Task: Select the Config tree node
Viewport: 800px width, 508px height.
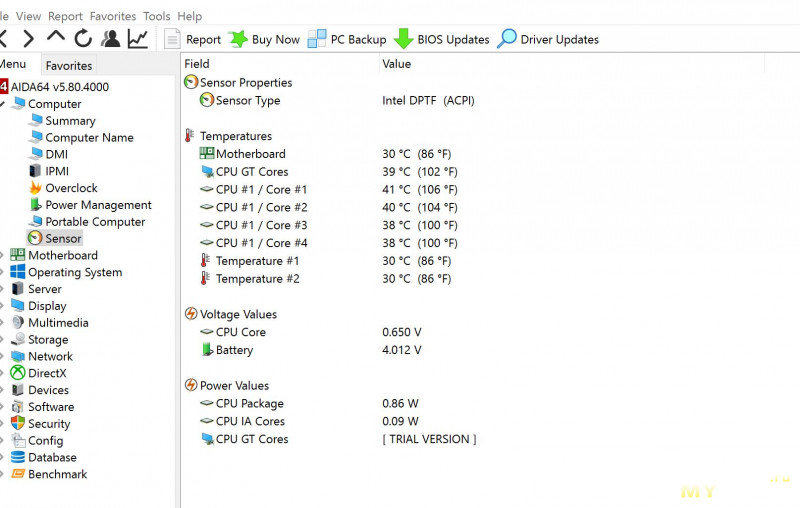Action: pos(45,440)
